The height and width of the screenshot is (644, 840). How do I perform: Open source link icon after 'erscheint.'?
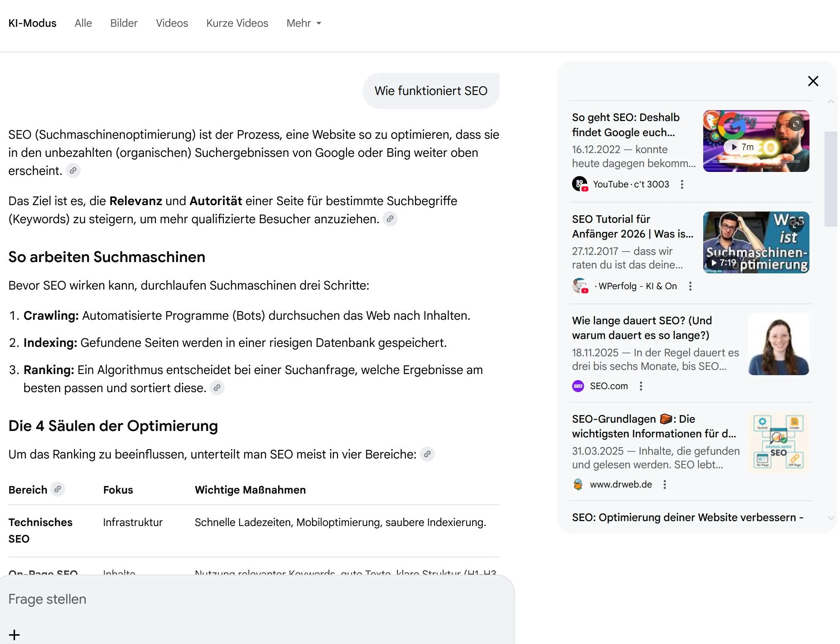[73, 170]
